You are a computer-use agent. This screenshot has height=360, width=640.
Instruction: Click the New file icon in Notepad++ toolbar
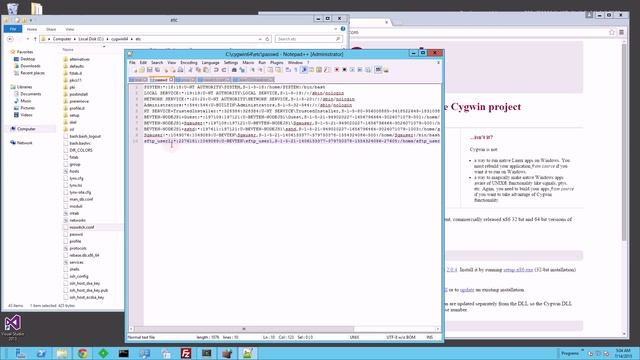point(134,70)
